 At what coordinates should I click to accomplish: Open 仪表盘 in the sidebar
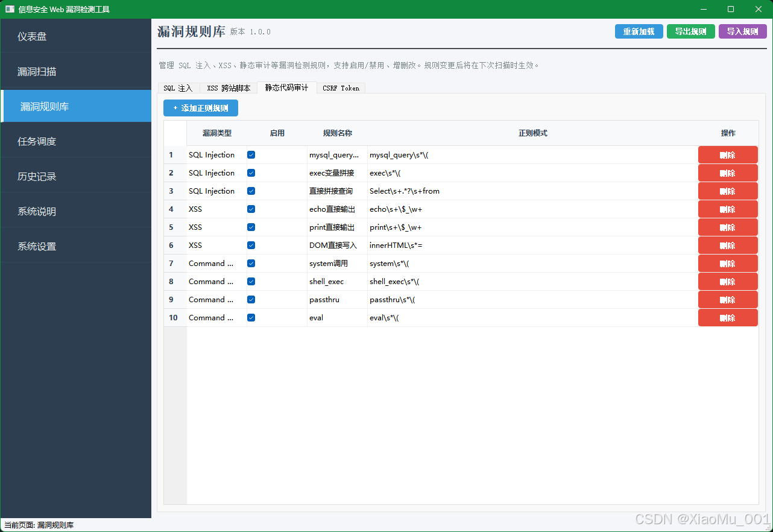coord(75,37)
